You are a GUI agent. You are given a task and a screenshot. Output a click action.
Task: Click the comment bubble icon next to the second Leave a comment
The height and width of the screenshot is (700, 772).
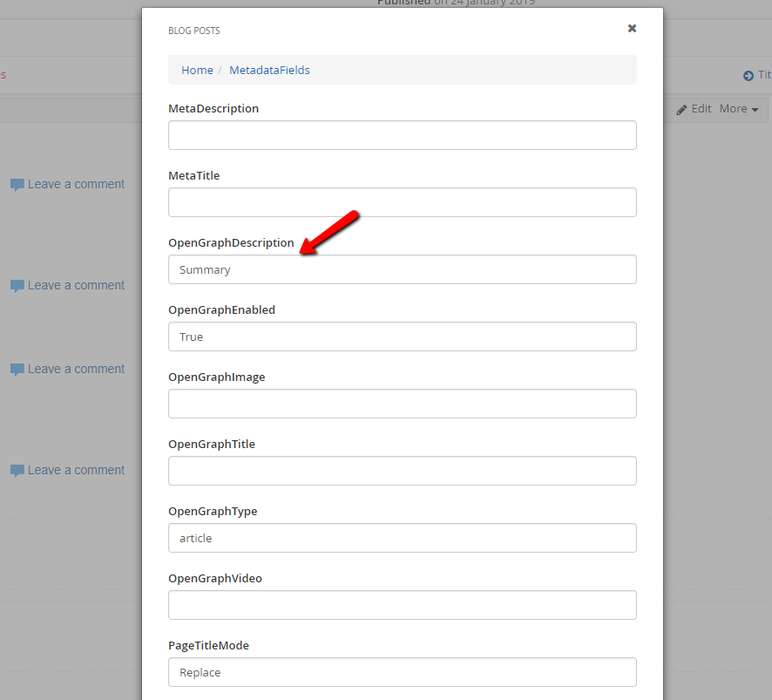tap(17, 285)
